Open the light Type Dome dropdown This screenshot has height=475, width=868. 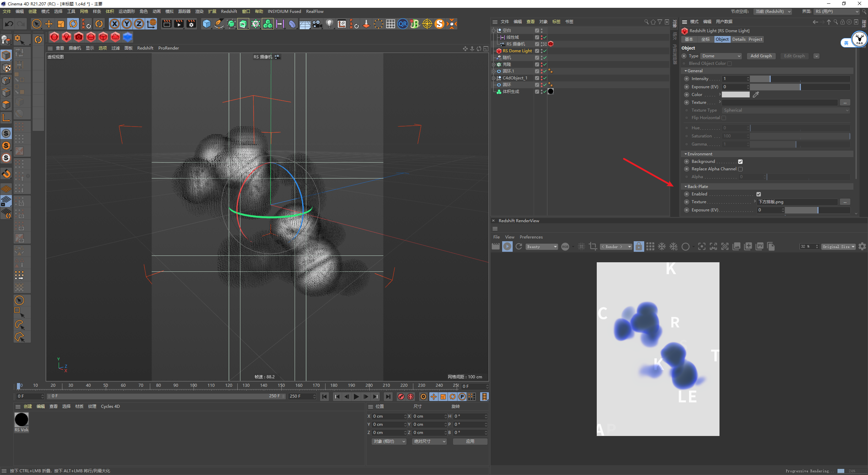pos(721,56)
